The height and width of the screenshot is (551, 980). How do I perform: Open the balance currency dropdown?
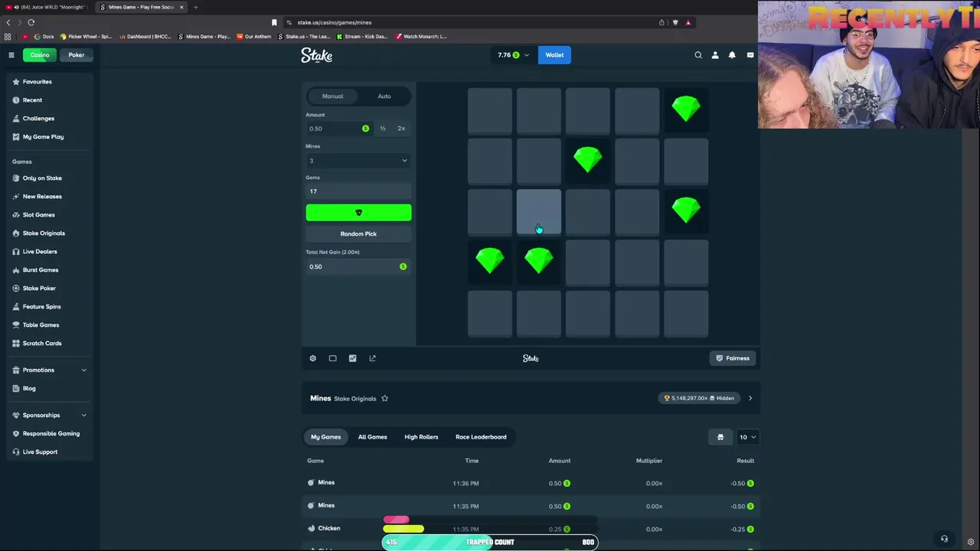514,55
